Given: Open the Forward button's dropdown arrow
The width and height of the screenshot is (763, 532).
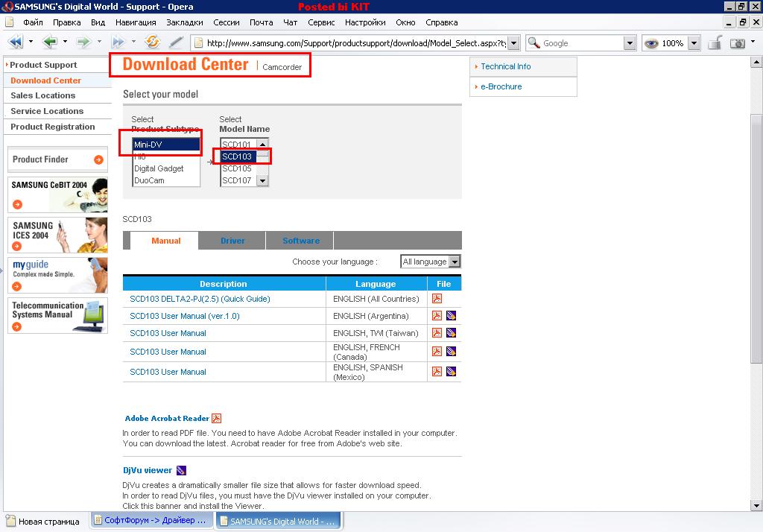Looking at the screenshot, I should click(99, 42).
